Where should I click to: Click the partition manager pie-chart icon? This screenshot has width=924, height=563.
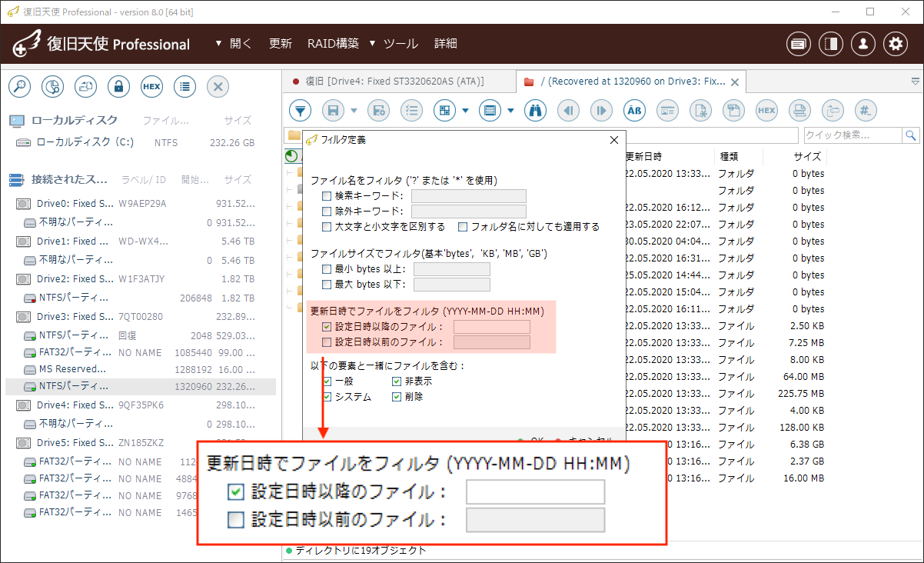pos(52,86)
